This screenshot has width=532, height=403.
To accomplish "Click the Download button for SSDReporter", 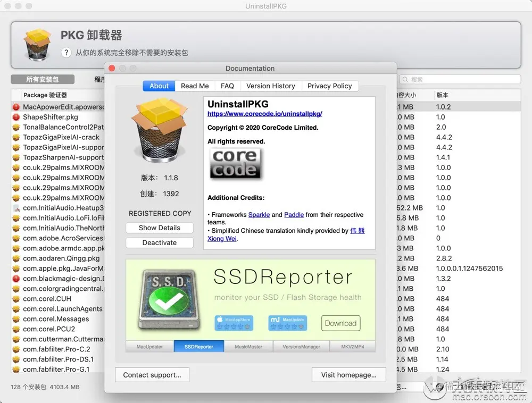I will (340, 323).
